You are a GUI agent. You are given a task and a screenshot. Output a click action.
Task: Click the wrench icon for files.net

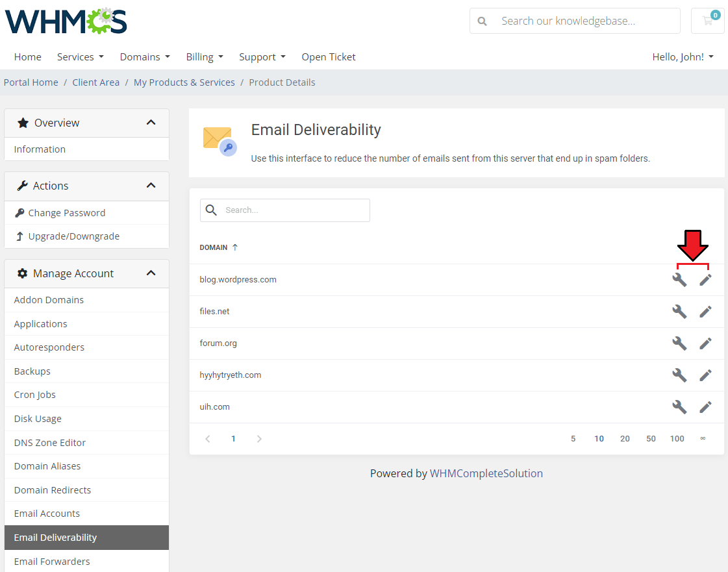pyautogui.click(x=679, y=312)
